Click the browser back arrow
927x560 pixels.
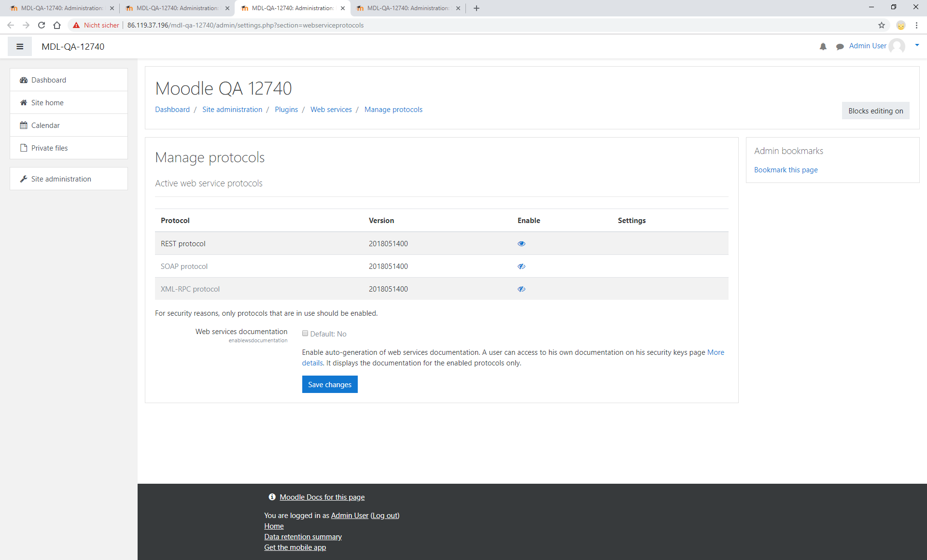click(x=11, y=25)
